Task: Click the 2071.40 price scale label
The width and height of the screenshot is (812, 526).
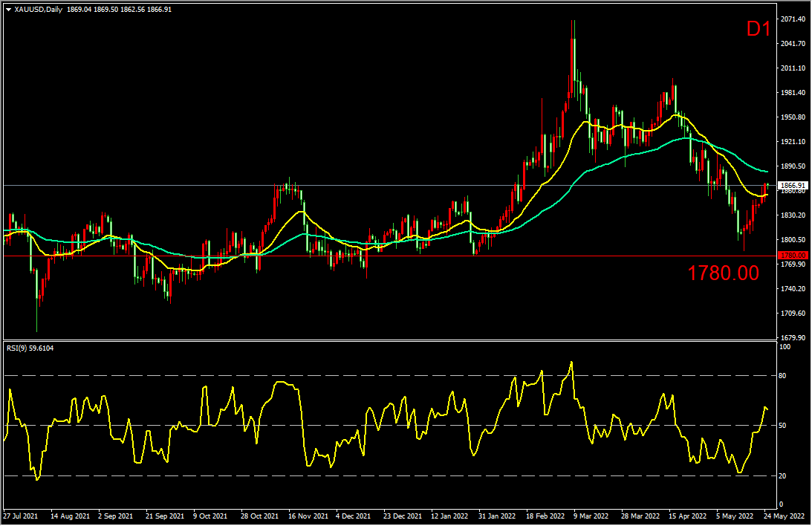Action: tap(793, 19)
